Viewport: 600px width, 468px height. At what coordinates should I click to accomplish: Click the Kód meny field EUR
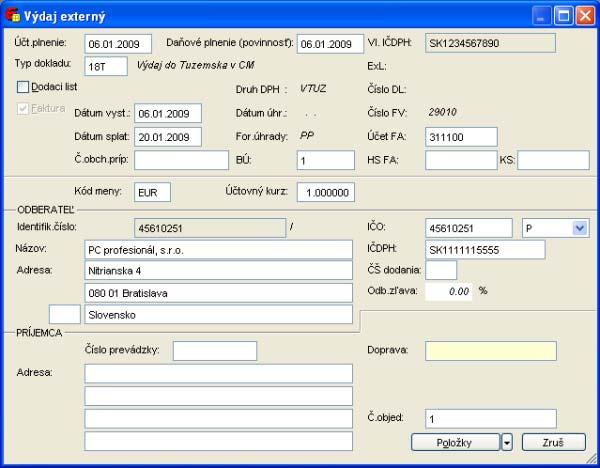pos(152,192)
